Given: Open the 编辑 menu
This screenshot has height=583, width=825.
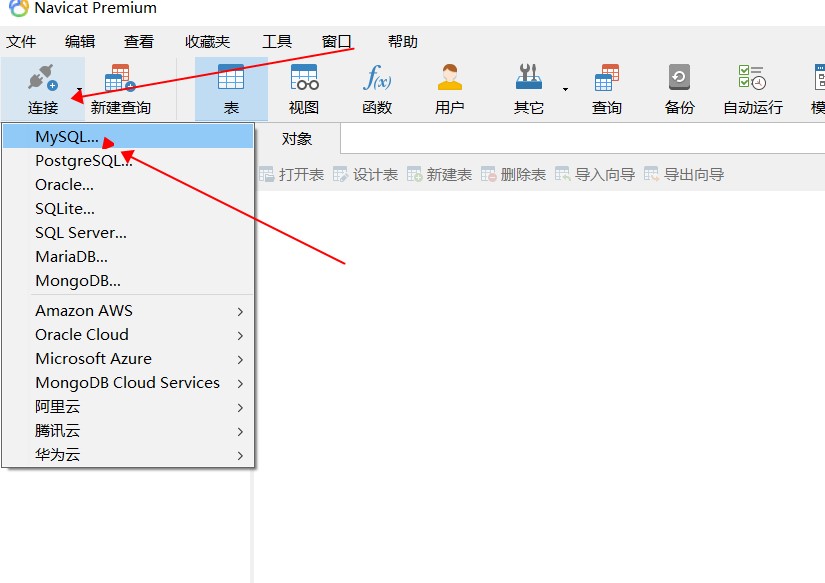Looking at the screenshot, I should pyautogui.click(x=80, y=42).
